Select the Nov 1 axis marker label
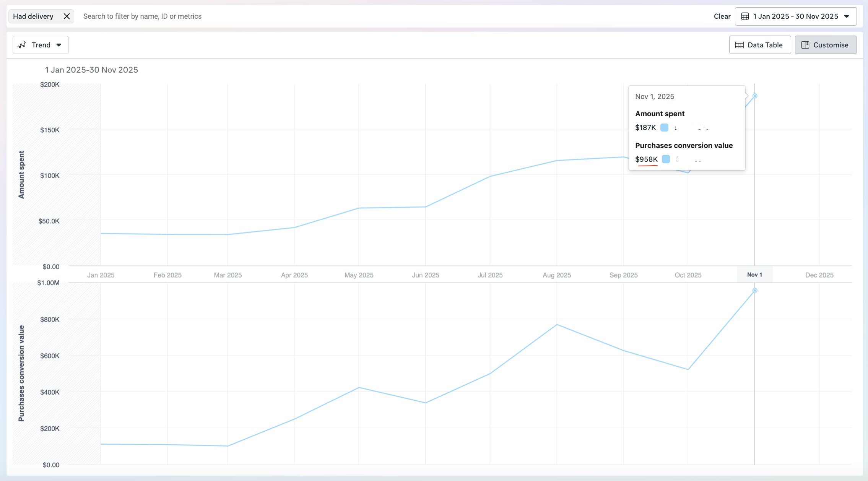The height and width of the screenshot is (481, 868). coord(754,275)
